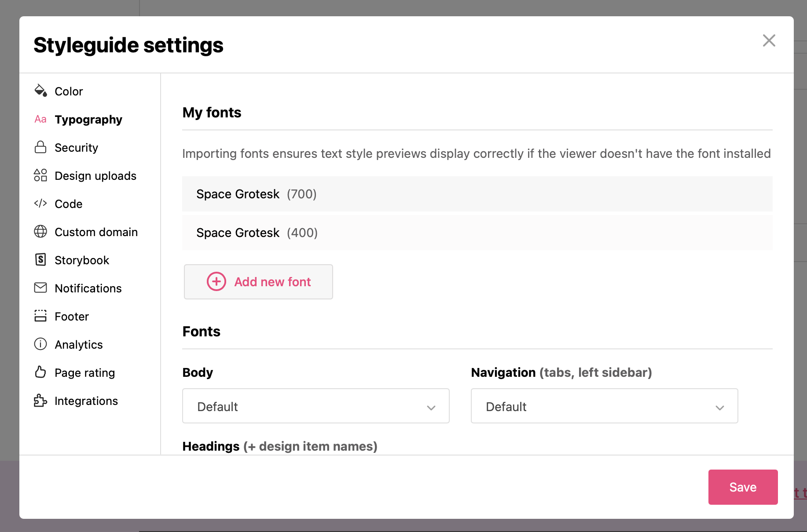
Task: Click the Design uploads icon
Action: pos(40,175)
